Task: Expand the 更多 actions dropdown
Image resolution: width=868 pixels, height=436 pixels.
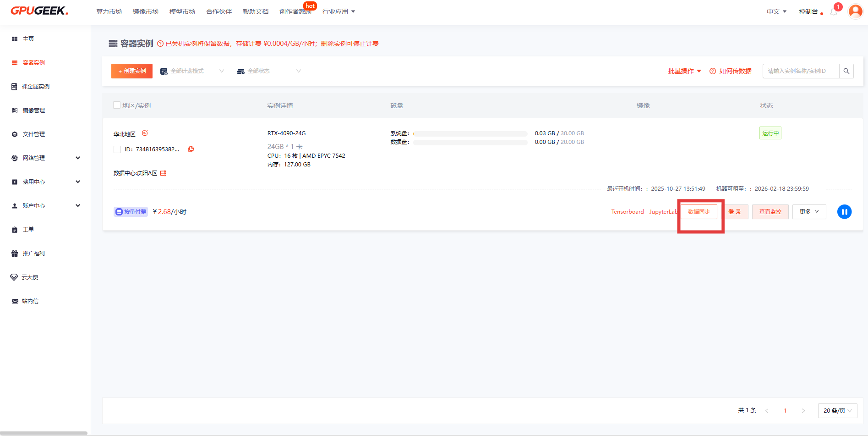Action: [x=809, y=212]
